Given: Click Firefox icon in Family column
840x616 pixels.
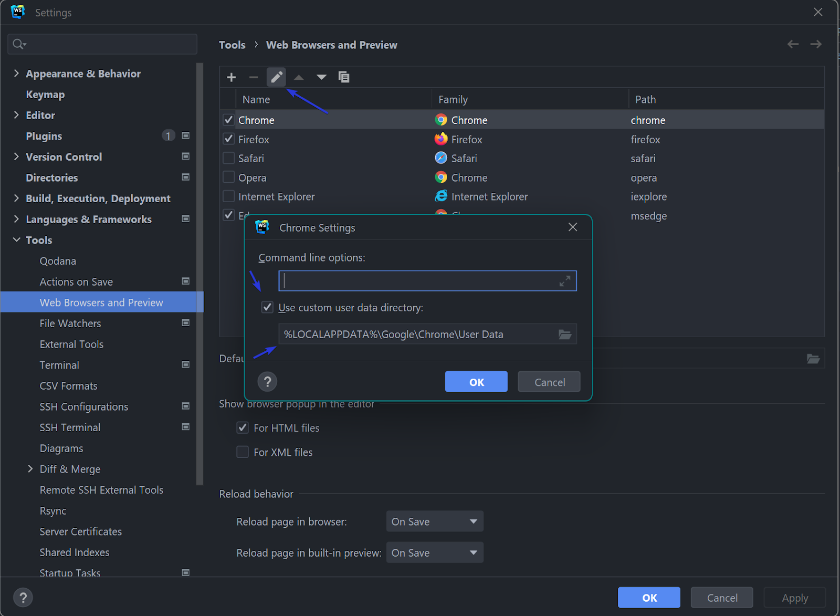Looking at the screenshot, I should 441,139.
